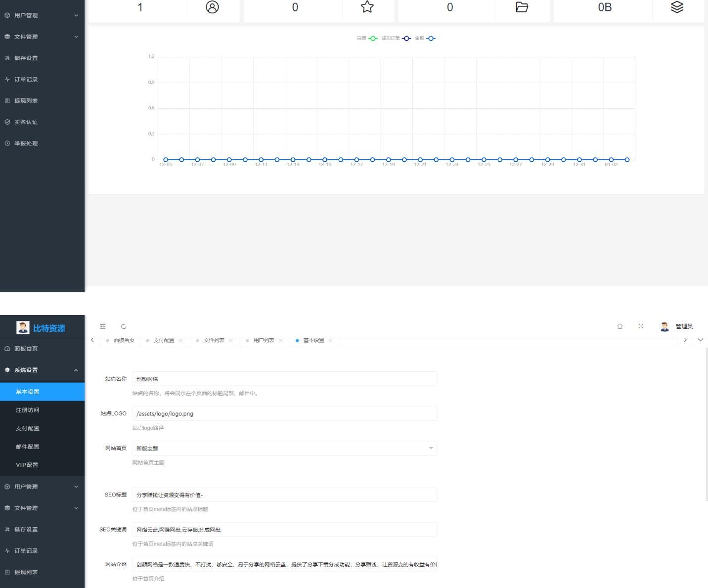Open the tab options chevron at far right
708x588 pixels.
[700, 340]
